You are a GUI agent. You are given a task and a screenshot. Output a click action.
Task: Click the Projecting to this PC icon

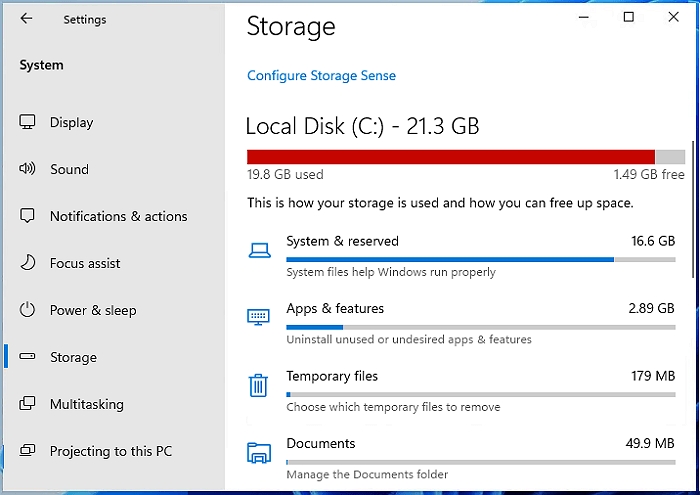(28, 451)
